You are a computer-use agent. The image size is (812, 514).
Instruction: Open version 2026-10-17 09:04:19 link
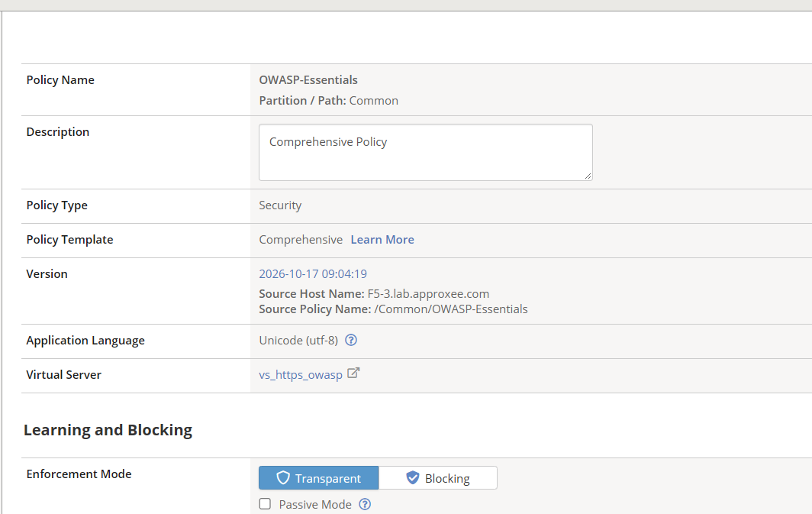tap(313, 273)
